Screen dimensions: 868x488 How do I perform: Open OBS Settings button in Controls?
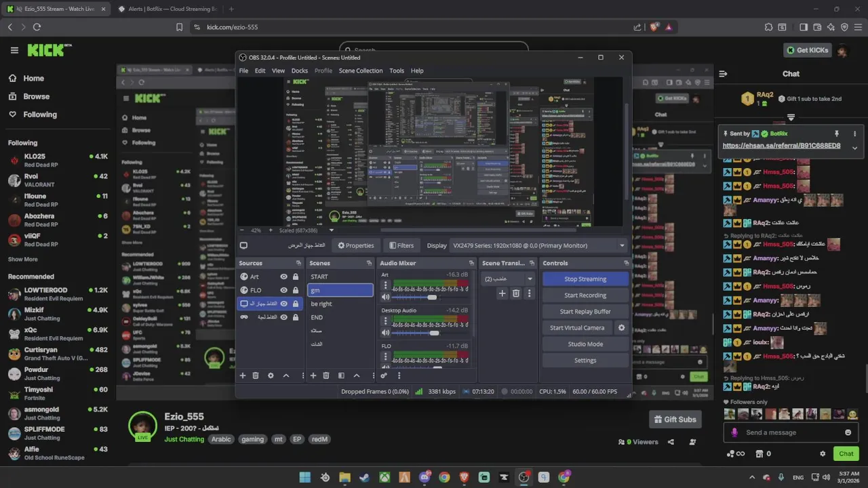click(x=585, y=360)
